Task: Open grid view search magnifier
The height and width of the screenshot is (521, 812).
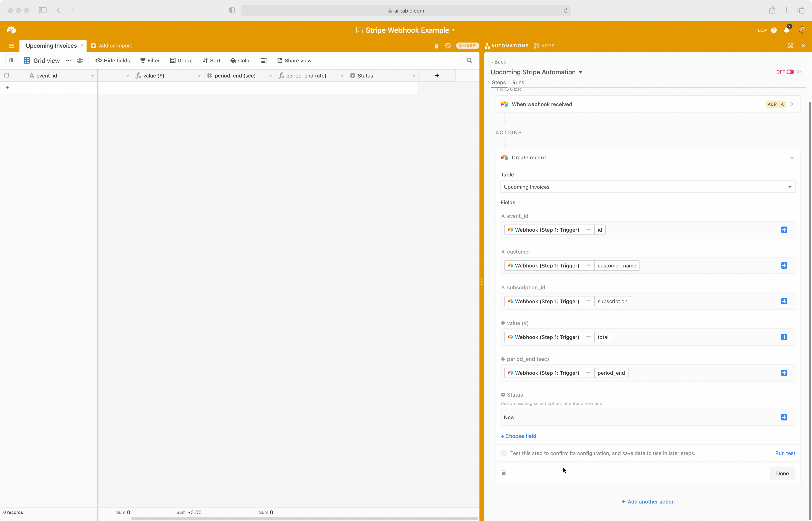Action: click(x=469, y=61)
